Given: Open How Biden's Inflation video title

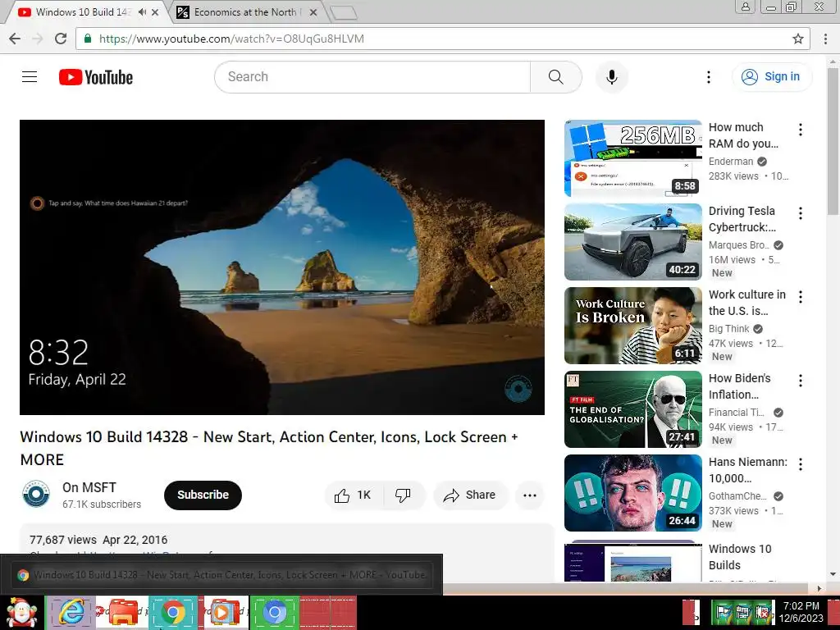Looking at the screenshot, I should [x=739, y=386].
